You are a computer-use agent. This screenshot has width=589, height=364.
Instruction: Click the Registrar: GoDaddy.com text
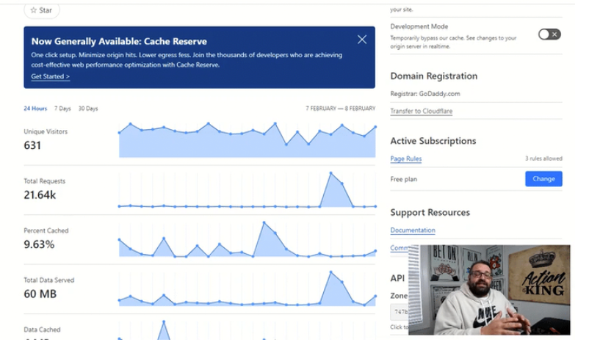pos(424,94)
